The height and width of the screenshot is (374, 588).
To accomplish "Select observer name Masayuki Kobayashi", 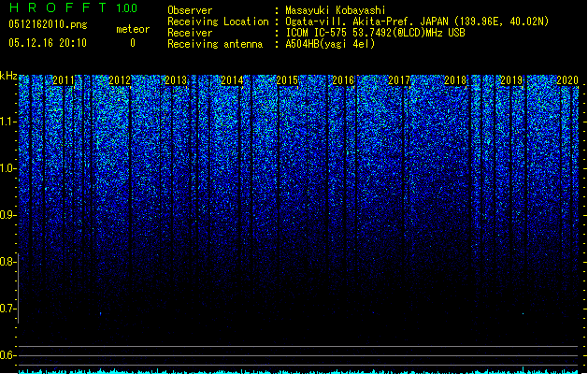I will tap(336, 10).
